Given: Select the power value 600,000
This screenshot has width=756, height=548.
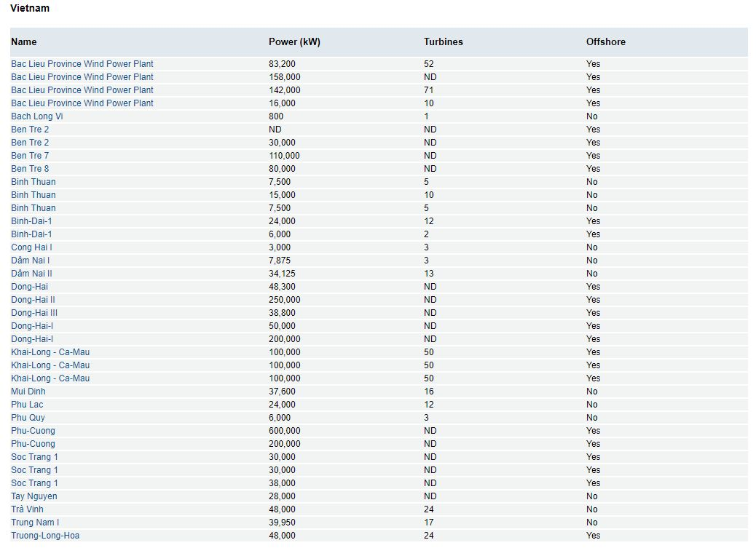Looking at the screenshot, I should click(x=285, y=430).
